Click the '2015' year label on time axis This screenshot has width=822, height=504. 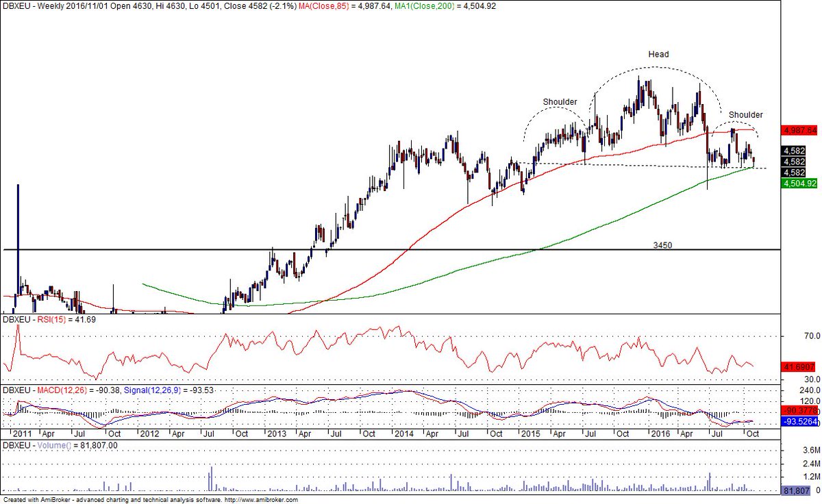[x=530, y=434]
